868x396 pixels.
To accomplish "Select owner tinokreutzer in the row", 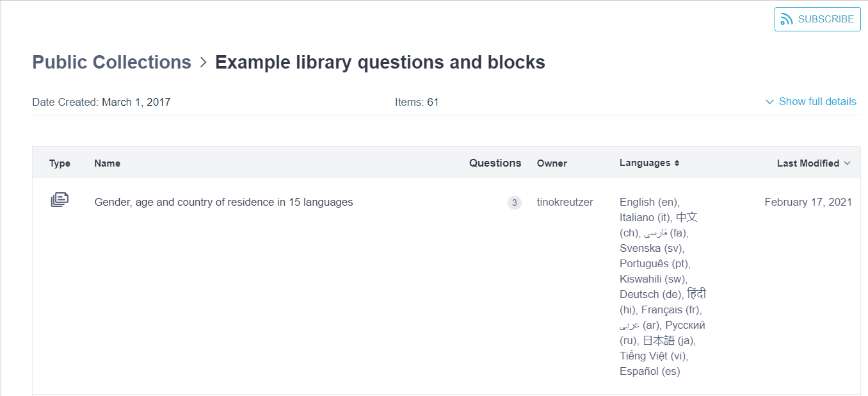I will click(x=565, y=202).
